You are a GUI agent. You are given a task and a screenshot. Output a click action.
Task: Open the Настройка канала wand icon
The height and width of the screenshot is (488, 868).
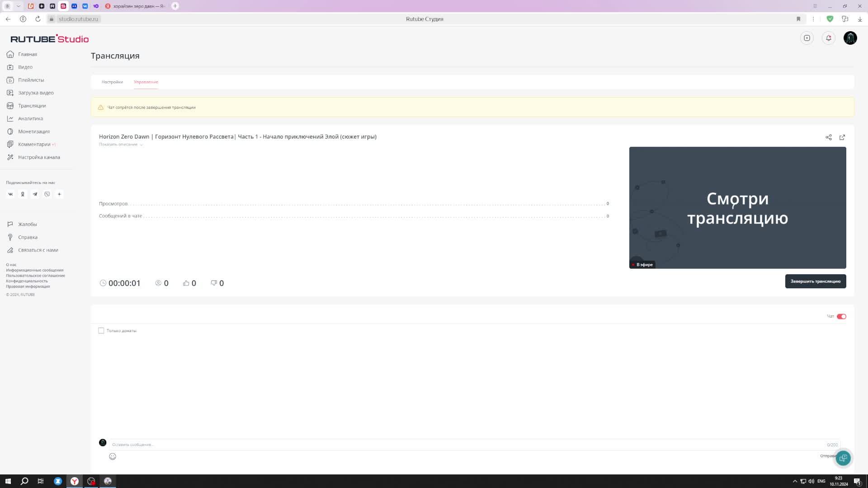tap(10, 157)
